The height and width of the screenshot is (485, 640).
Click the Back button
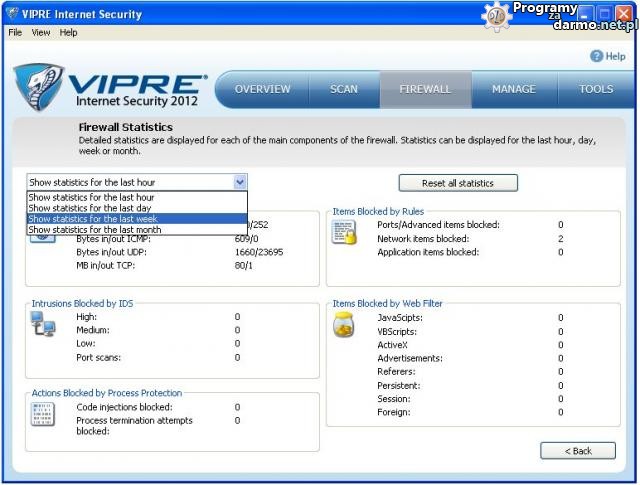tap(578, 451)
